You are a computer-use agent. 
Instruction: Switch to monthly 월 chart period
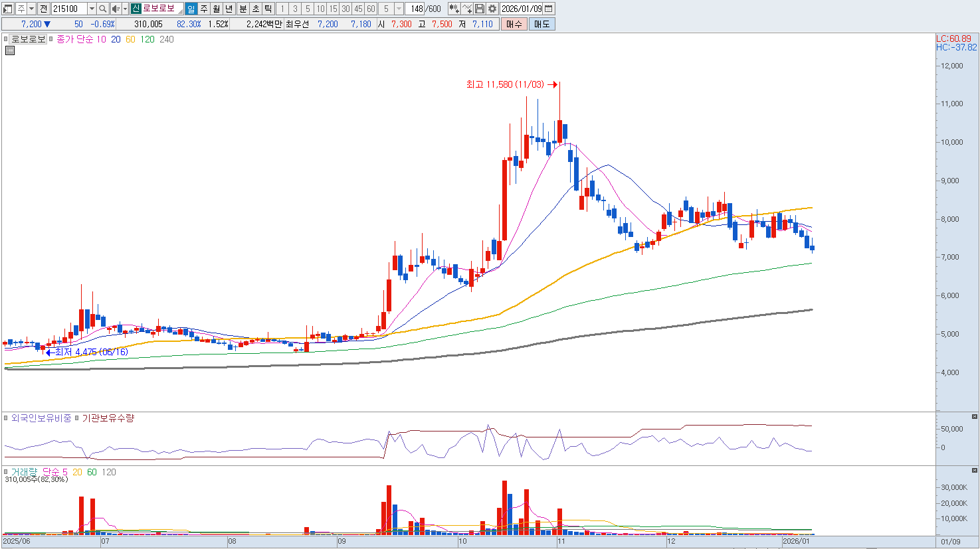click(217, 9)
